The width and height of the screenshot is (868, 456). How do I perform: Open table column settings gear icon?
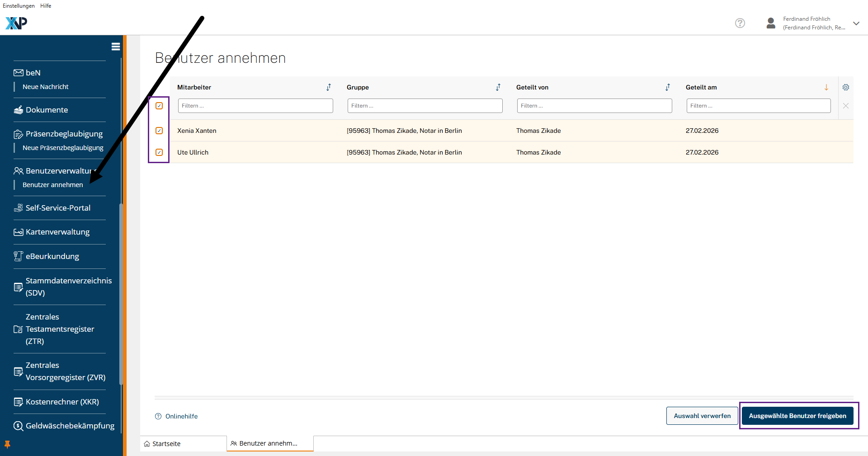tap(845, 87)
